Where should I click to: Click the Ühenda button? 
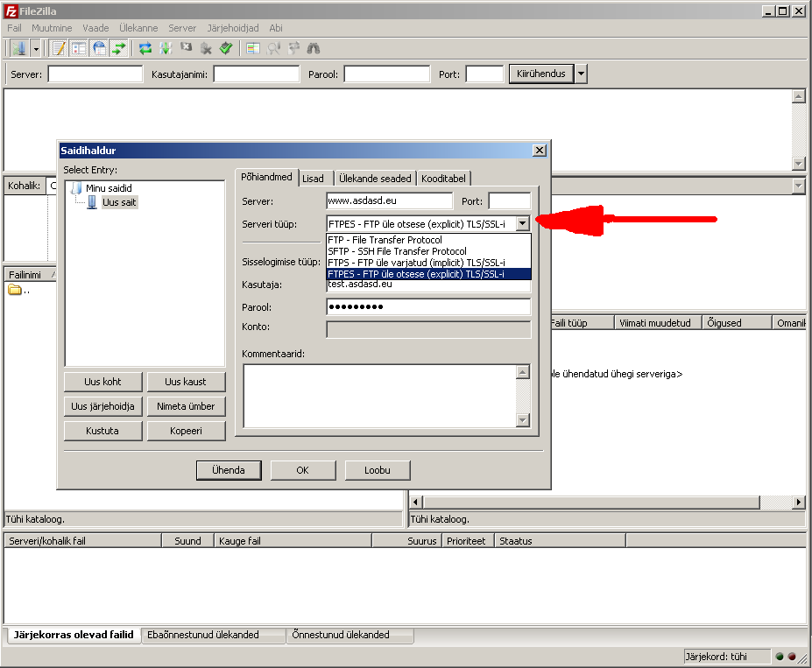point(229,470)
